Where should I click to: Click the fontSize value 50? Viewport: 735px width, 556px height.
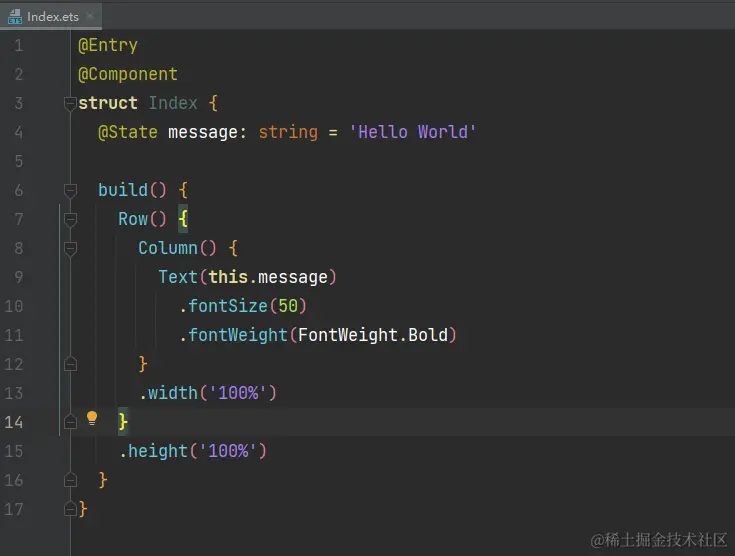tap(288, 307)
